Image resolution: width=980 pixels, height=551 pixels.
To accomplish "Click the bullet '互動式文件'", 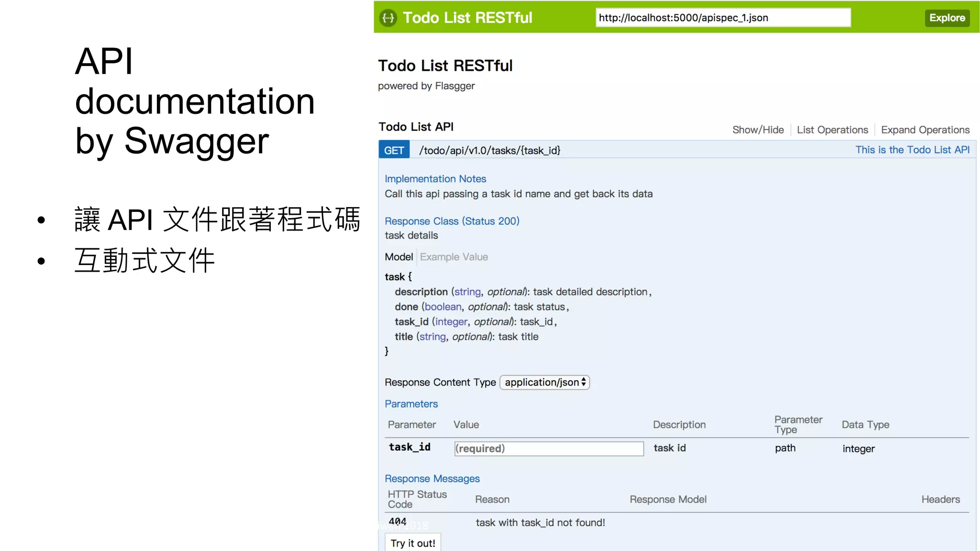I will pyautogui.click(x=145, y=261).
